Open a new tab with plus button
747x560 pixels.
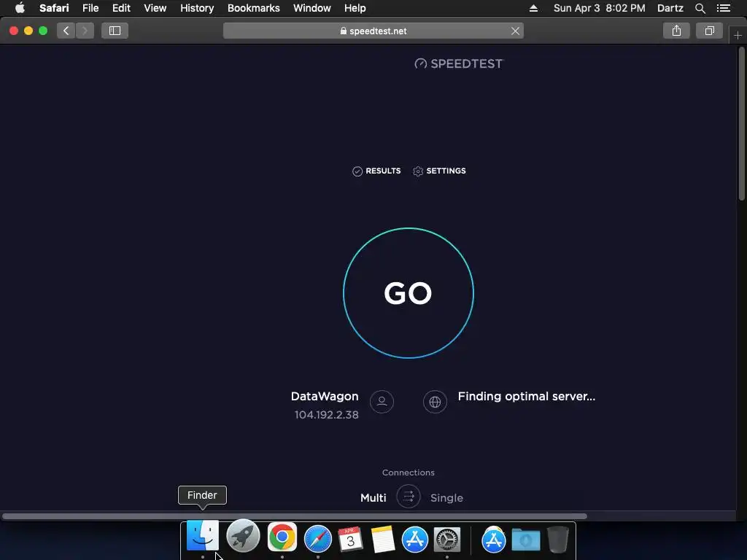click(738, 35)
